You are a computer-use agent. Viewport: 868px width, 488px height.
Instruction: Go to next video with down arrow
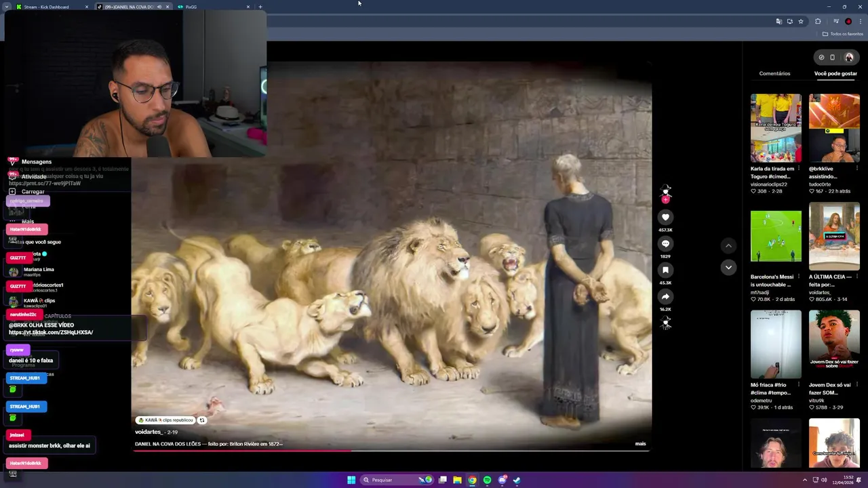click(x=728, y=267)
